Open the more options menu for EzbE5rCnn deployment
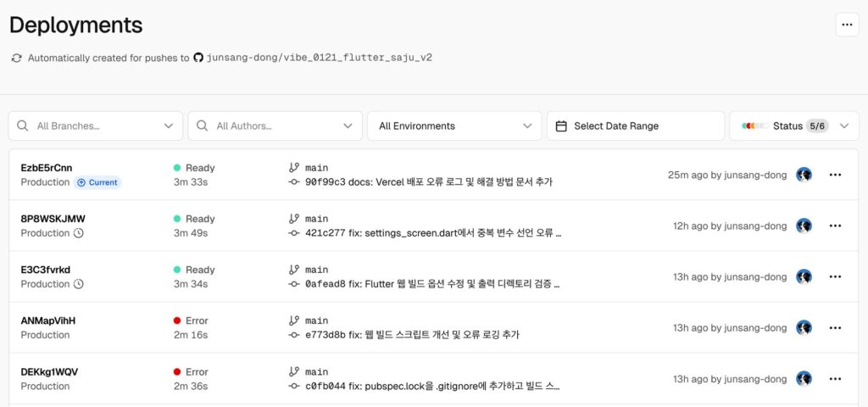 [x=835, y=175]
